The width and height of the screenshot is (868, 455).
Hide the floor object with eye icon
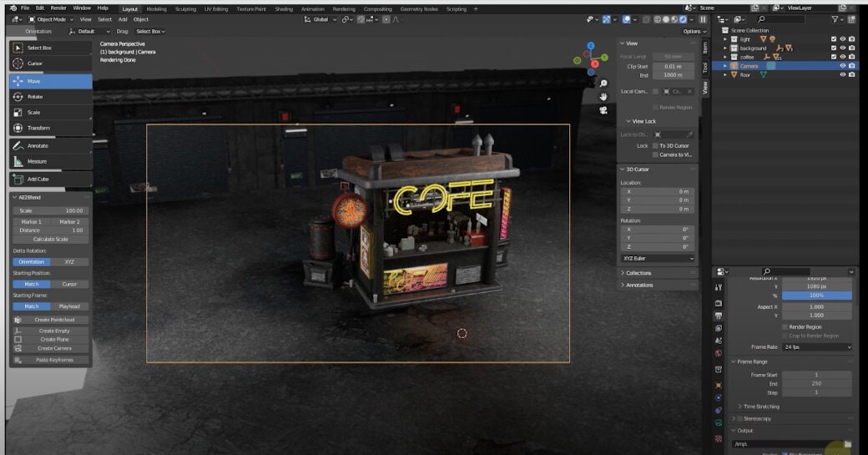point(842,75)
